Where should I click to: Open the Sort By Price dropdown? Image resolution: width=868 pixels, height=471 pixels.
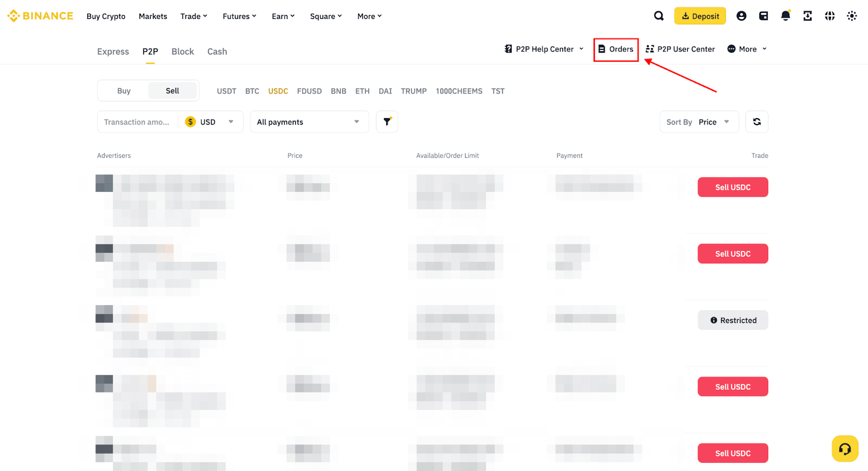point(699,122)
